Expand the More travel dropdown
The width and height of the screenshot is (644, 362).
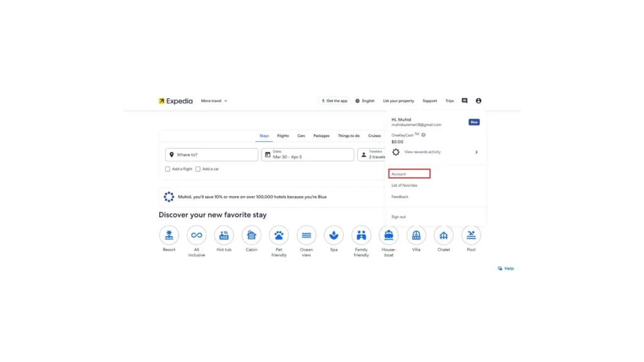(x=214, y=101)
